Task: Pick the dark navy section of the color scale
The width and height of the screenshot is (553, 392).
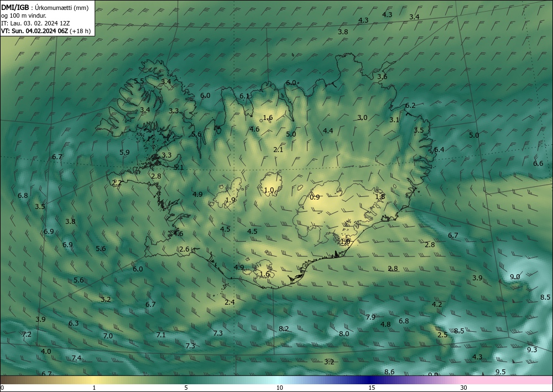Action: point(371,380)
